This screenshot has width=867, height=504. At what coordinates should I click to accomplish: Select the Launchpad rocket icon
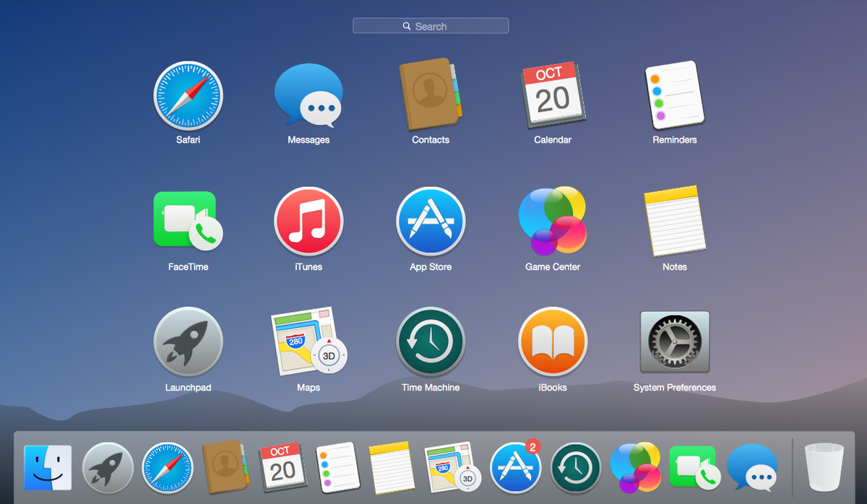pos(188,342)
